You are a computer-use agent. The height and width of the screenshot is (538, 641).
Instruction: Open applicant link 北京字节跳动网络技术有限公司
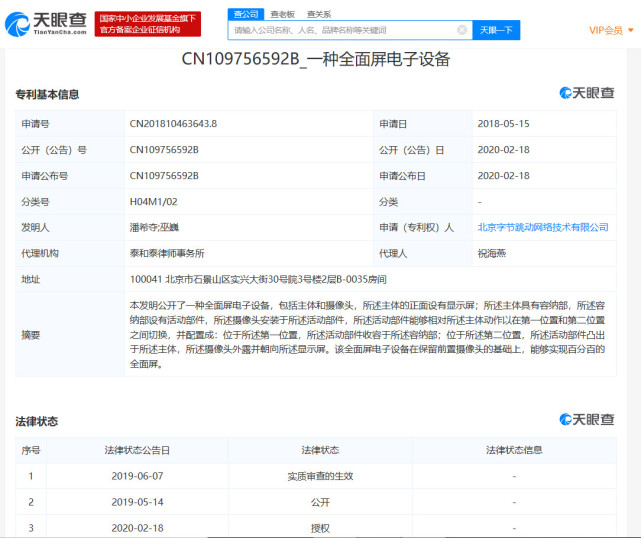click(543, 227)
